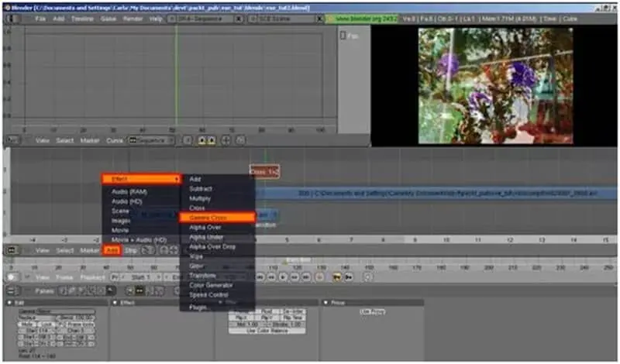
Task: Open www.blender.org link in header
Action: click(x=363, y=19)
